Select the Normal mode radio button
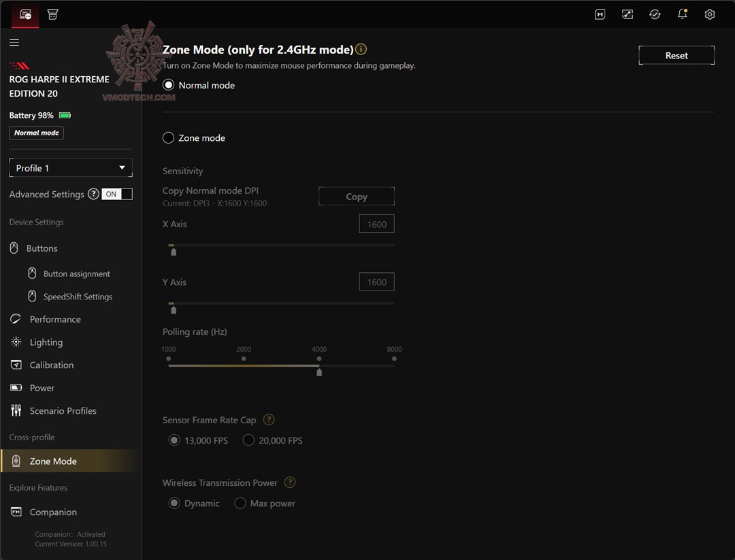The height and width of the screenshot is (560, 735). pyautogui.click(x=168, y=85)
